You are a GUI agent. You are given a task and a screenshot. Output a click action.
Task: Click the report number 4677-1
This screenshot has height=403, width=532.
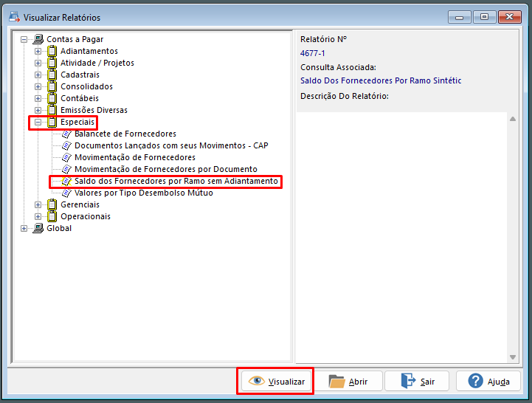[x=312, y=53]
